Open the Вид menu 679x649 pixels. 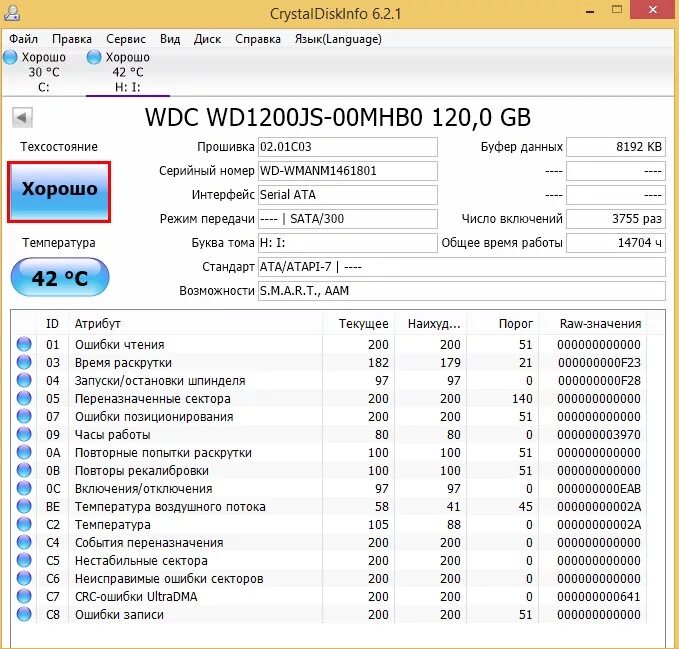coord(170,39)
